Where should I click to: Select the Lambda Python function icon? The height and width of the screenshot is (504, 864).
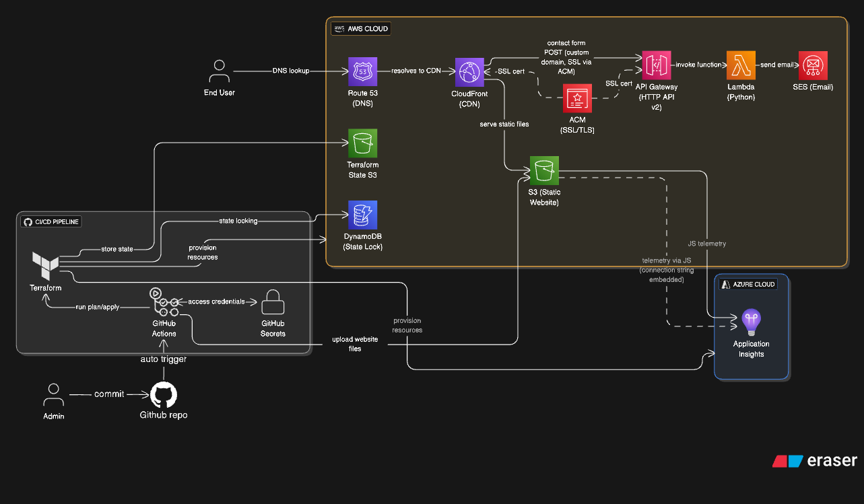(741, 65)
